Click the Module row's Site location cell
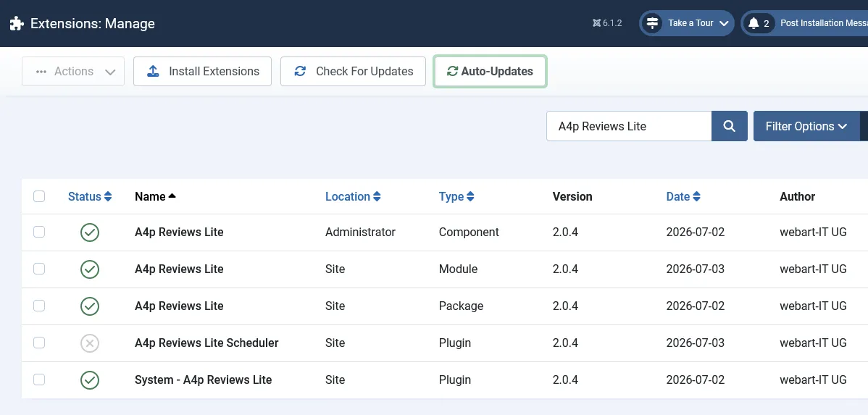The width and height of the screenshot is (868, 415). click(335, 269)
